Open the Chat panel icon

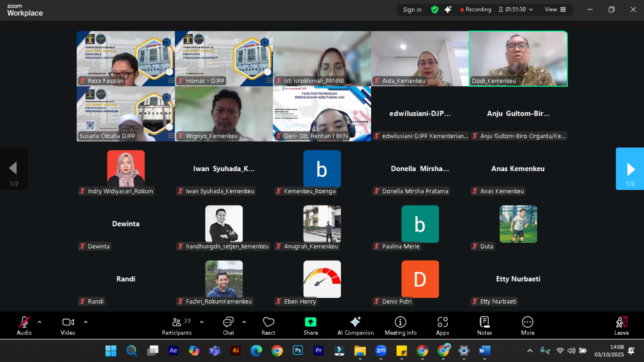click(228, 322)
